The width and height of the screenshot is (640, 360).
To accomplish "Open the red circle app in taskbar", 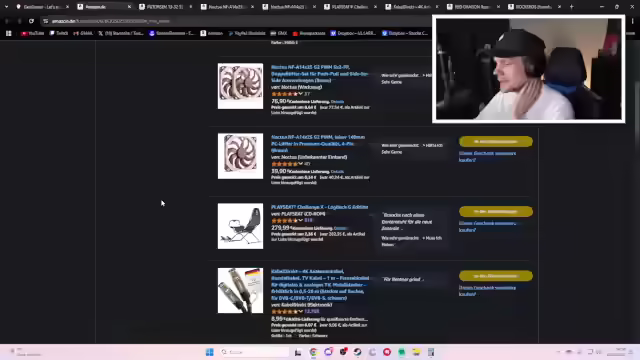I will (387, 352).
